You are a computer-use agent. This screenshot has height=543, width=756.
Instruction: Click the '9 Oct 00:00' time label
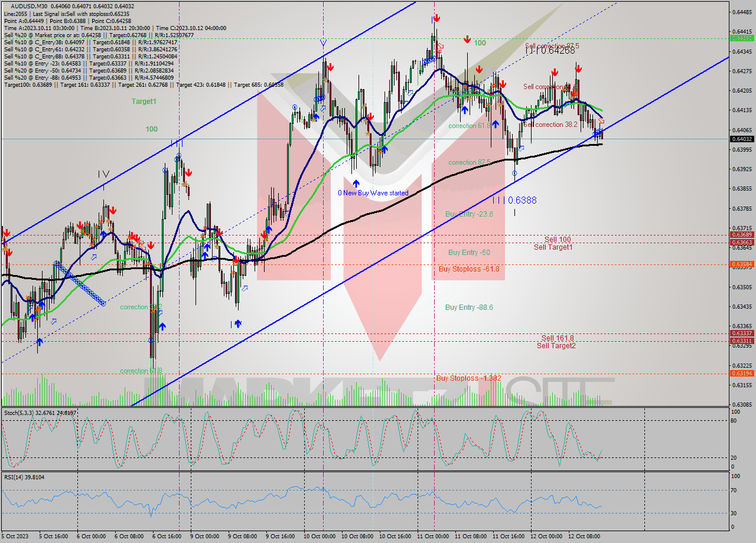pyautogui.click(x=204, y=537)
